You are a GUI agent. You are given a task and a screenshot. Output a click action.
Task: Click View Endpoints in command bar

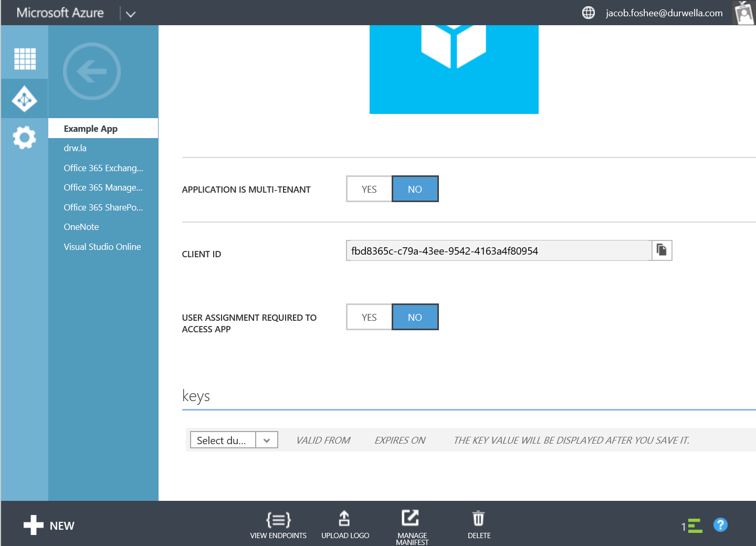278,525
